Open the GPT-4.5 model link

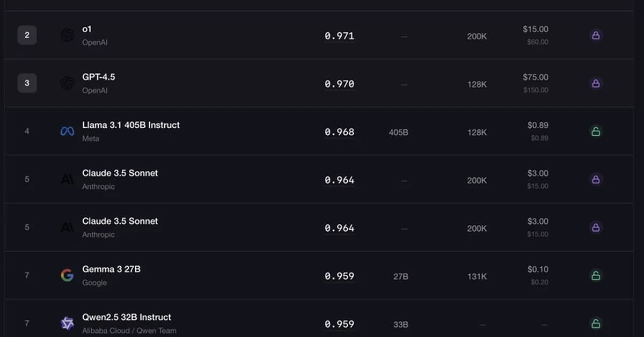pos(98,77)
